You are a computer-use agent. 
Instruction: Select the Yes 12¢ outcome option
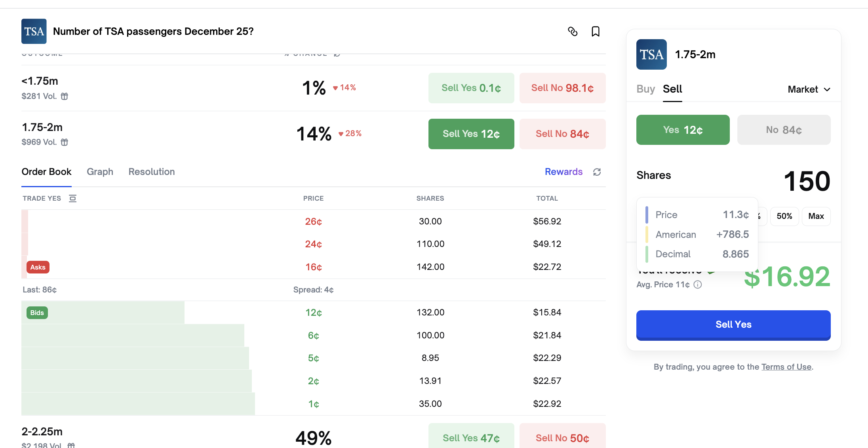click(x=683, y=130)
